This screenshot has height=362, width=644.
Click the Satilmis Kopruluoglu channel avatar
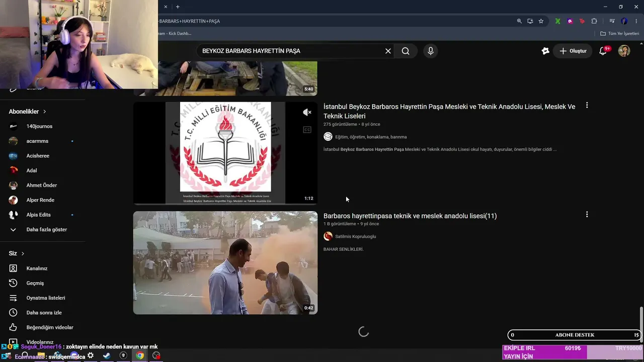[328, 236]
